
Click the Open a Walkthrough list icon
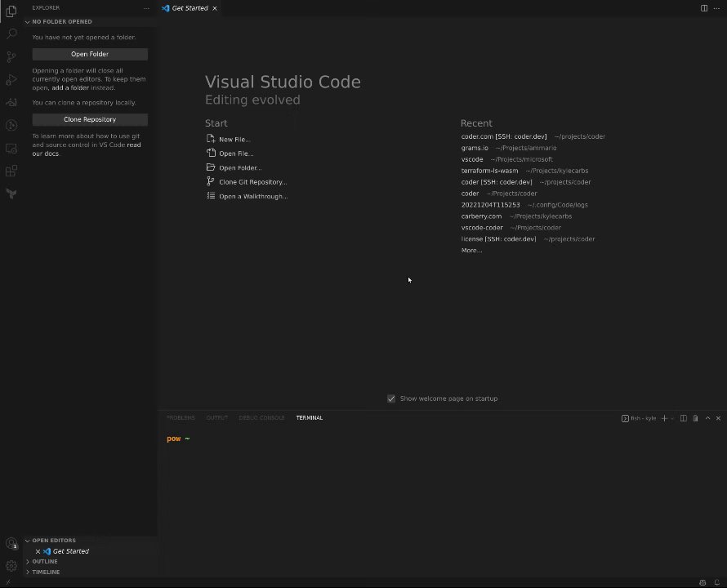click(x=211, y=196)
